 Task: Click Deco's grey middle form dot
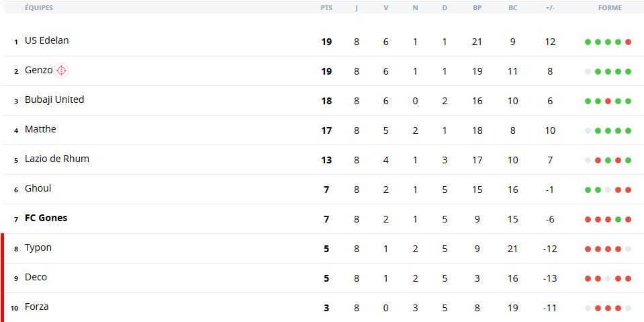(x=608, y=279)
